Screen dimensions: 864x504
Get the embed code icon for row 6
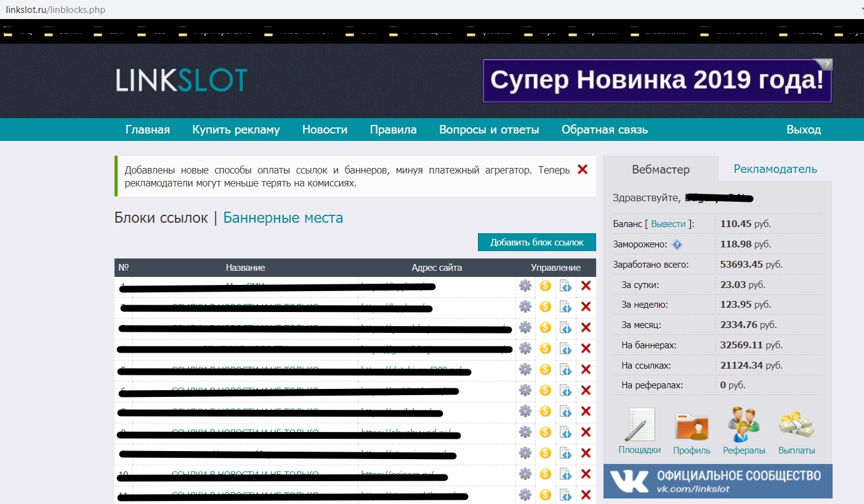point(565,390)
